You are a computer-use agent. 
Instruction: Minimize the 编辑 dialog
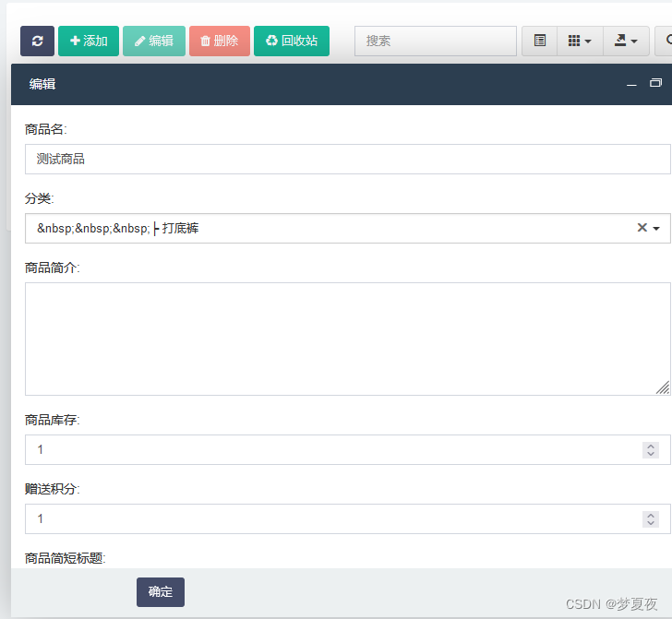click(x=631, y=84)
